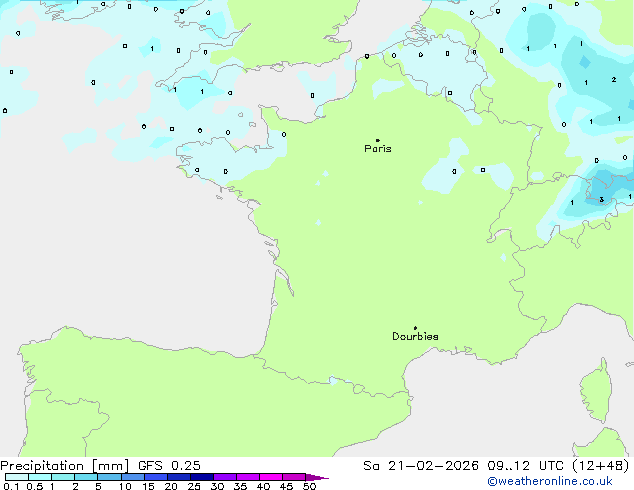
Task: Pick the 1–2 mm legend swatch
Action: point(63,477)
